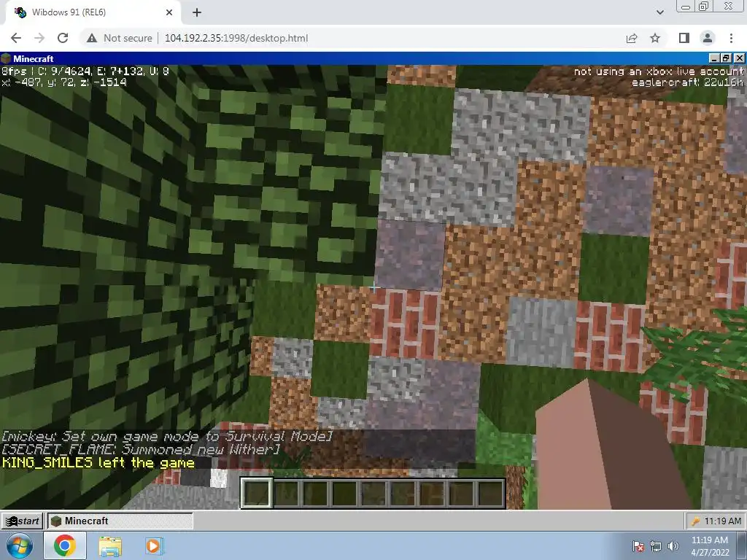Open the volume speaker tray icon
This screenshot has width=747, height=560.
pyautogui.click(x=673, y=546)
